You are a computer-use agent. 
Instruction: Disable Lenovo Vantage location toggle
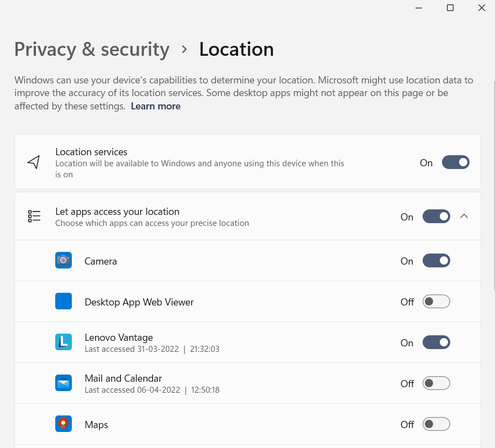click(436, 342)
